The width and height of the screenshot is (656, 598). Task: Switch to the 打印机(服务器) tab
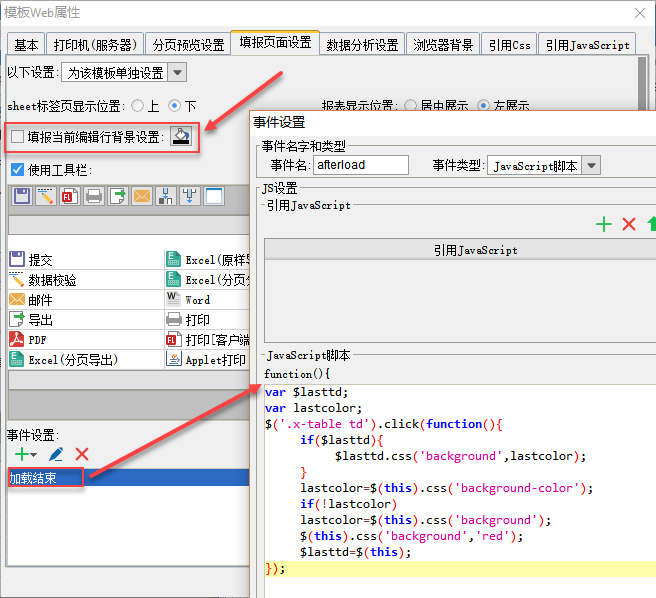95,44
